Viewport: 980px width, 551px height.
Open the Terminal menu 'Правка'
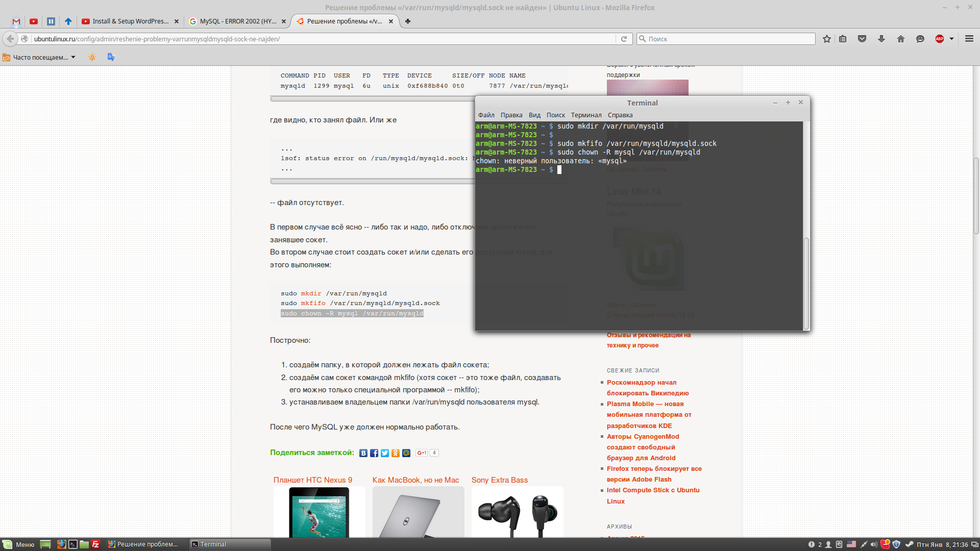511,115
